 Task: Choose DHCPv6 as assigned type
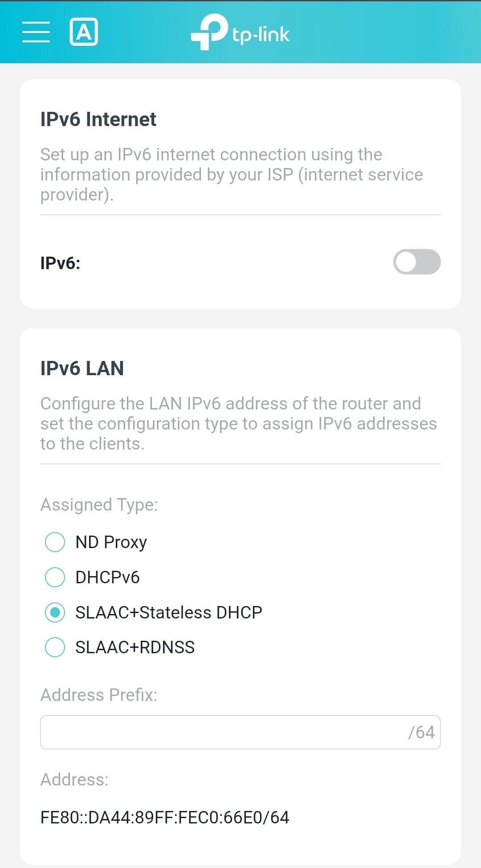pos(55,577)
